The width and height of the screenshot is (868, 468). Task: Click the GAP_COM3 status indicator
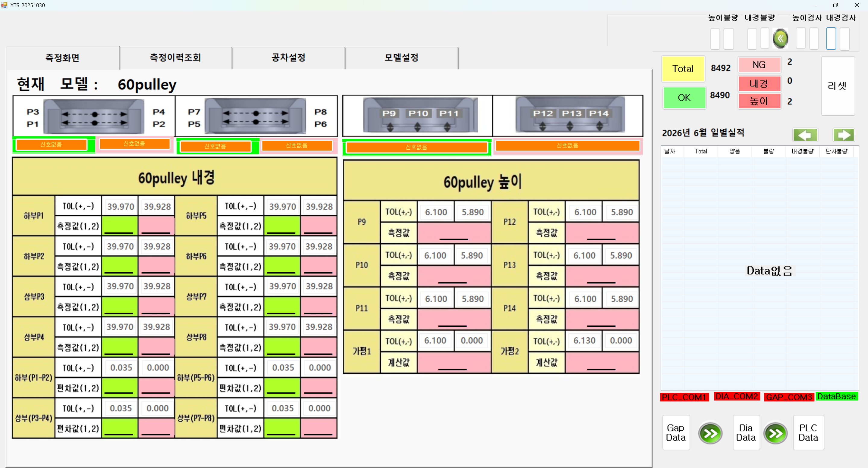click(x=789, y=397)
